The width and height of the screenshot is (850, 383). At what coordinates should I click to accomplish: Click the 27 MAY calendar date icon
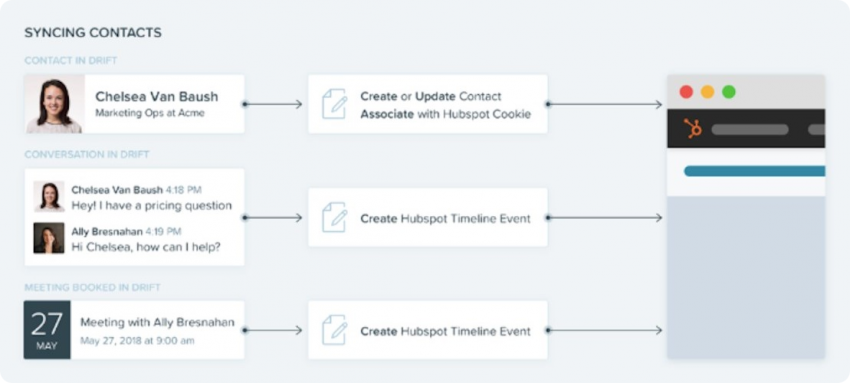tap(47, 330)
